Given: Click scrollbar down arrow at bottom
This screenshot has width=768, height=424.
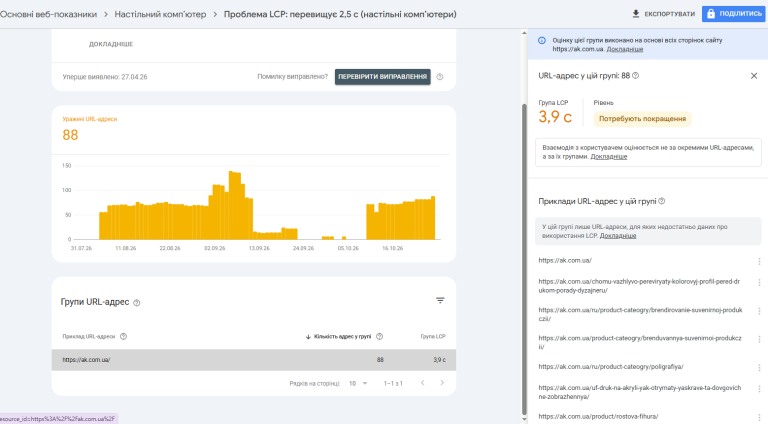Looking at the screenshot, I should click(524, 420).
